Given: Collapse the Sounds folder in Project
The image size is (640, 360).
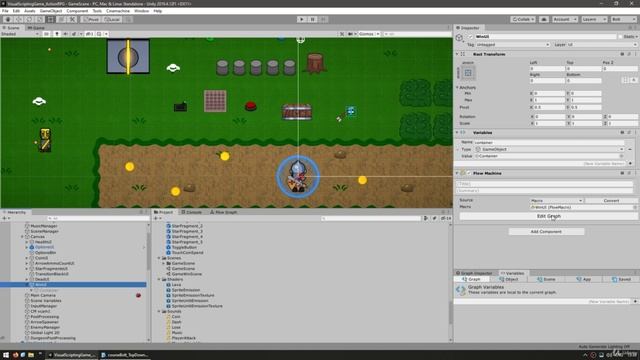Looking at the screenshot, I should pos(159,311).
